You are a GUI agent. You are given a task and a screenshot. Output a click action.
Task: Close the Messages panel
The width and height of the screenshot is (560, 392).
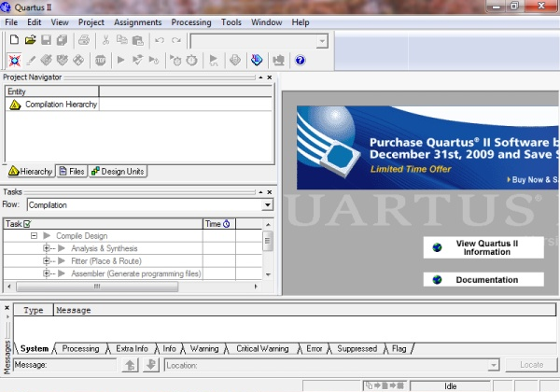click(x=7, y=307)
